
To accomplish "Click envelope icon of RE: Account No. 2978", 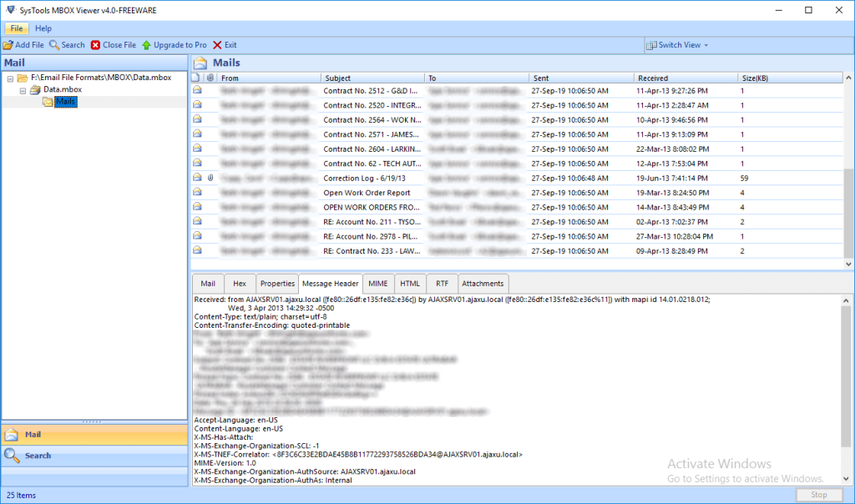I will 197,236.
